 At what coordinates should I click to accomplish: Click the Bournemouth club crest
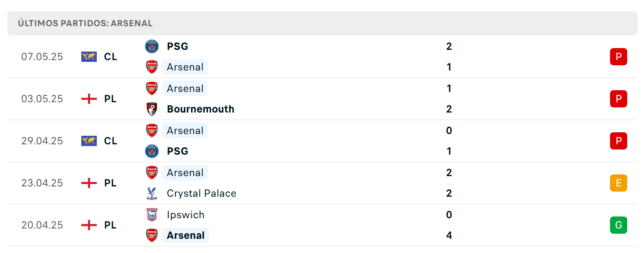[152, 109]
